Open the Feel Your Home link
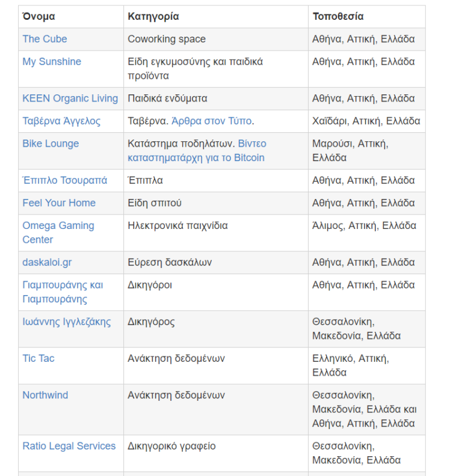The width and height of the screenshot is (462, 476). (59, 203)
